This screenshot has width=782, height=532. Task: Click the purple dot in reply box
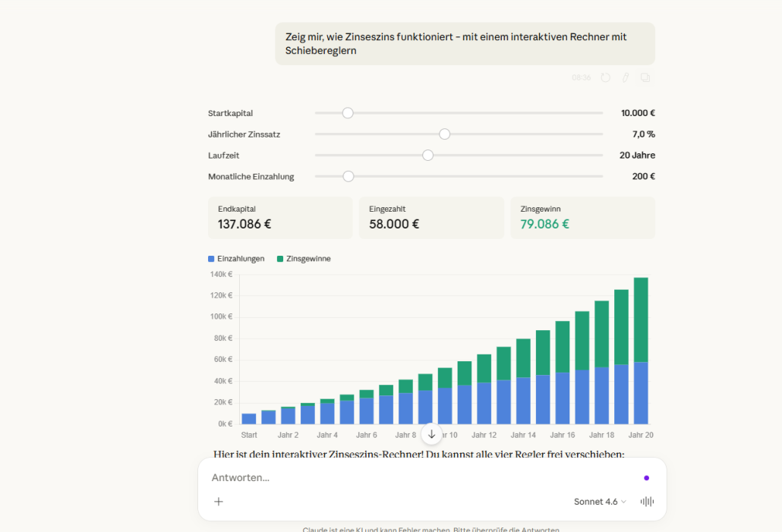coord(646,478)
